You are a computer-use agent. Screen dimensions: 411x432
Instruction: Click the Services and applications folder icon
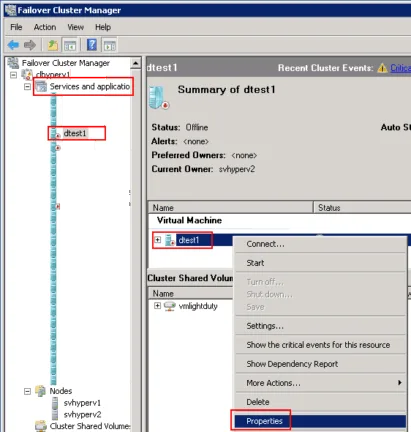pos(41,87)
